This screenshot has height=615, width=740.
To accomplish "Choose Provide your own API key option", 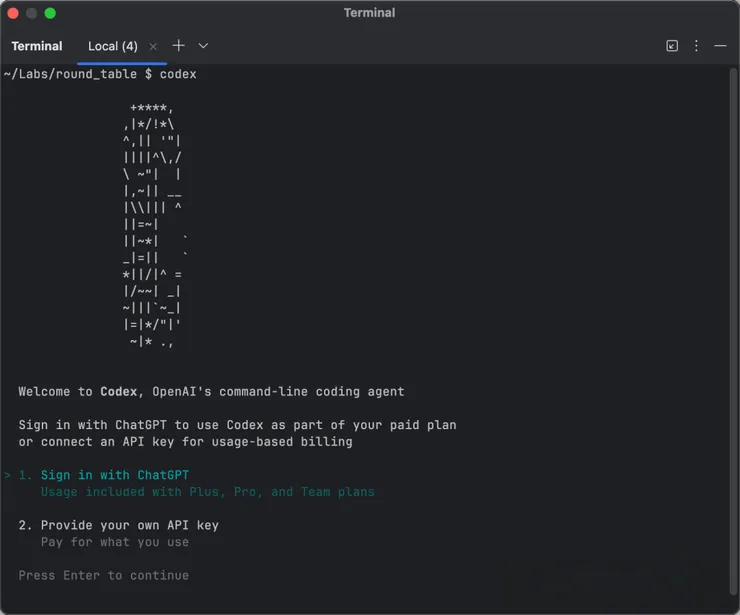I will (129, 525).
